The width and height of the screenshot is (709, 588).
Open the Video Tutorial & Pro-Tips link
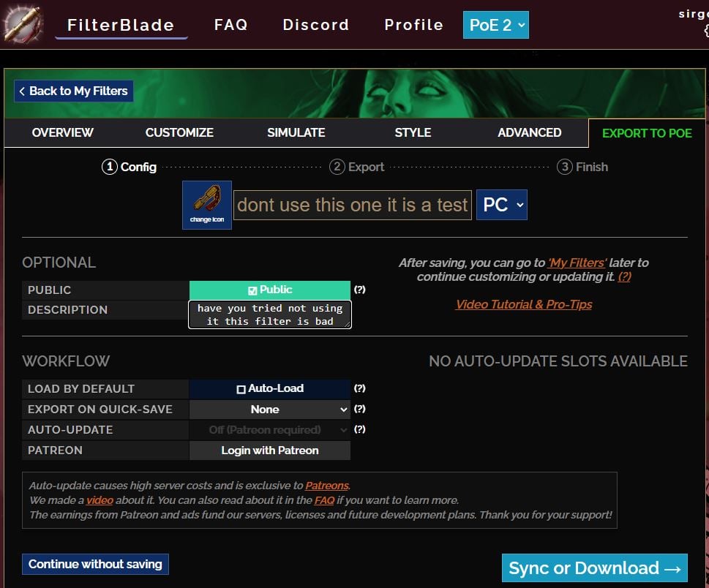(524, 304)
